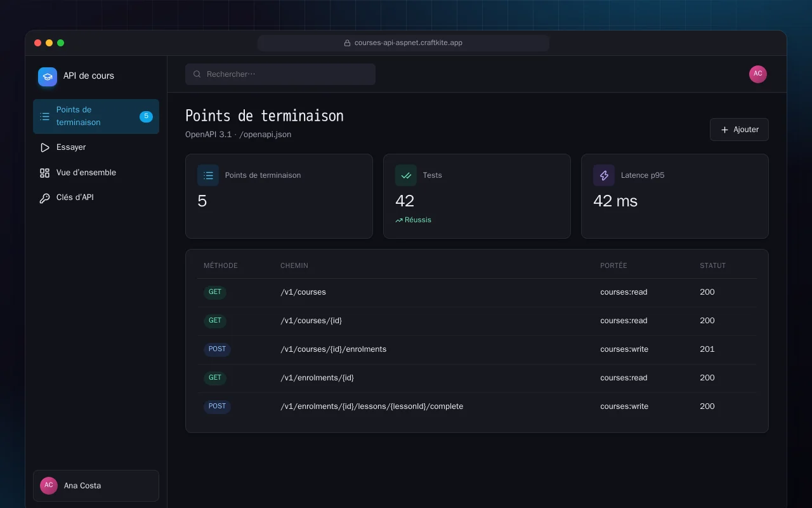
Task: Click the lightning icon on the Latence p95 card
Action: [x=604, y=175]
